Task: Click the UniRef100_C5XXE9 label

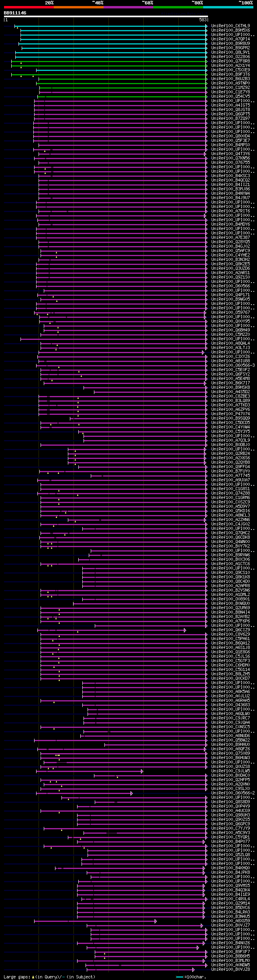Action: 230,70
